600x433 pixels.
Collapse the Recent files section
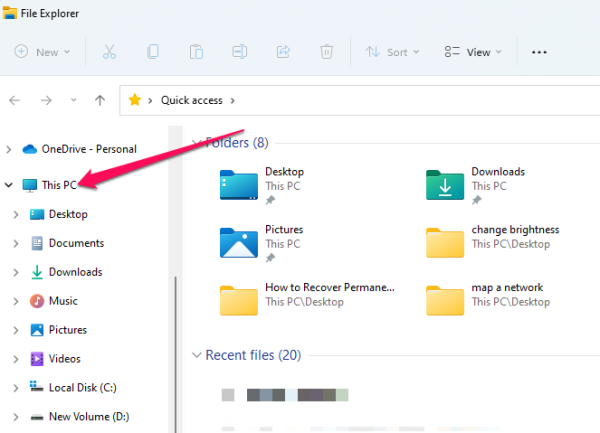point(195,355)
